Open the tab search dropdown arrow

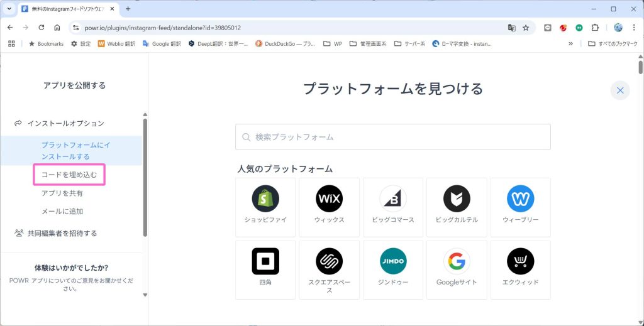(x=9, y=9)
